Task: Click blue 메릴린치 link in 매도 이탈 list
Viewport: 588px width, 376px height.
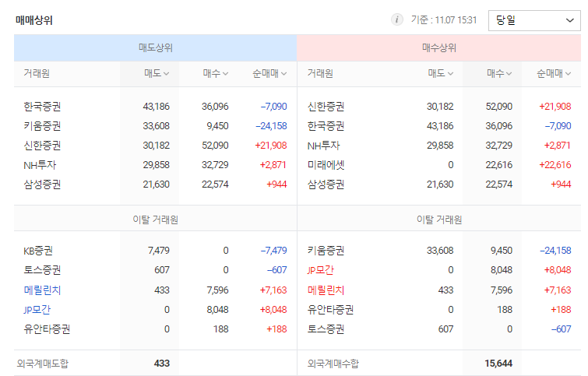Action: point(42,290)
